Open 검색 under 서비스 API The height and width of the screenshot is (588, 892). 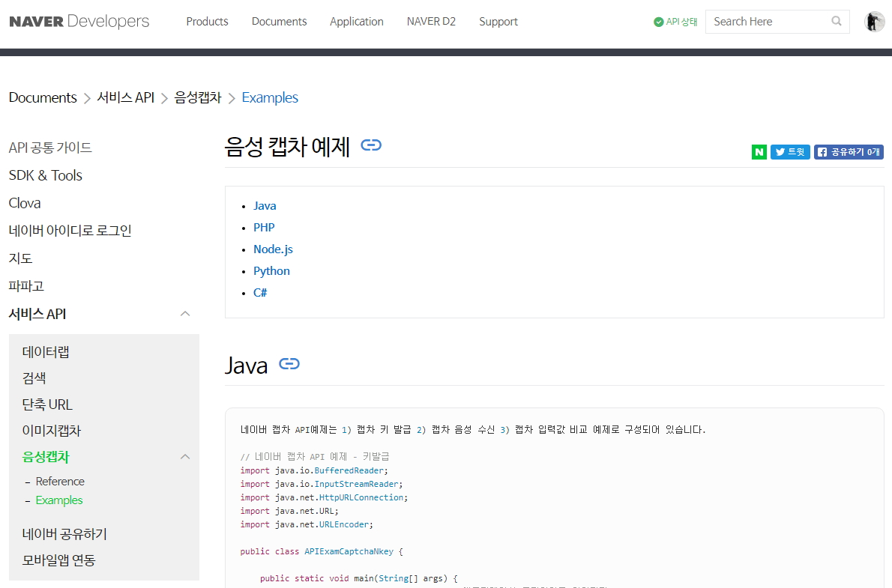[x=34, y=378]
